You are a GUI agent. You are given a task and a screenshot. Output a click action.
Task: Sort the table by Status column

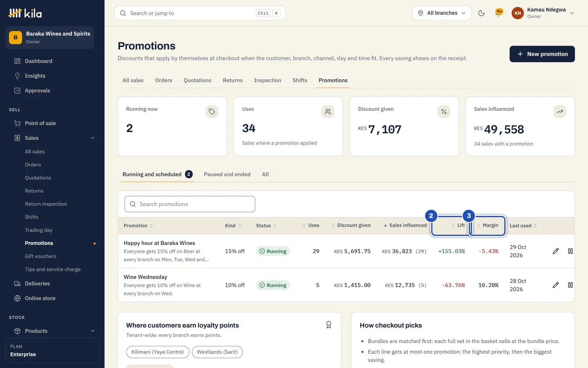pyautogui.click(x=266, y=226)
